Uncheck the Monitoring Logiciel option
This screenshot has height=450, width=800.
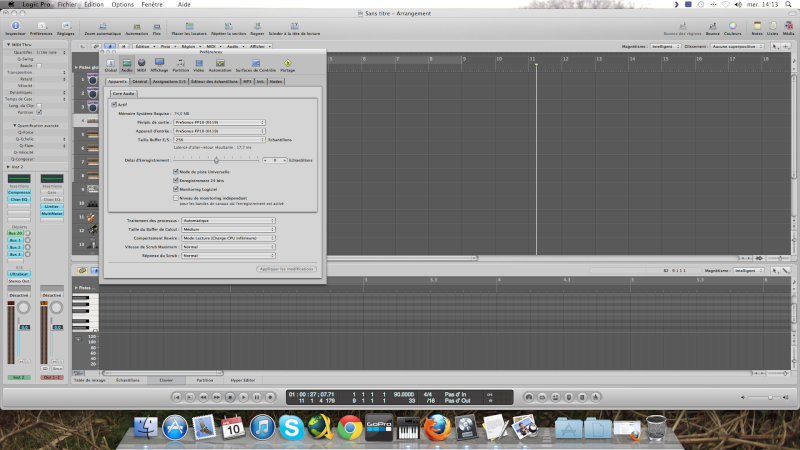click(176, 188)
